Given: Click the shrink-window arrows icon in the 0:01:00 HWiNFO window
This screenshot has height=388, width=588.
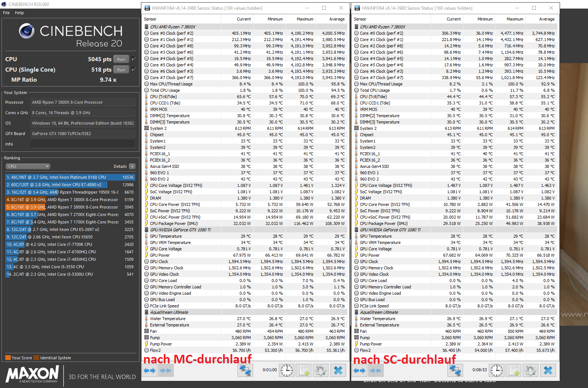Looking at the screenshot, I should (x=166, y=370).
